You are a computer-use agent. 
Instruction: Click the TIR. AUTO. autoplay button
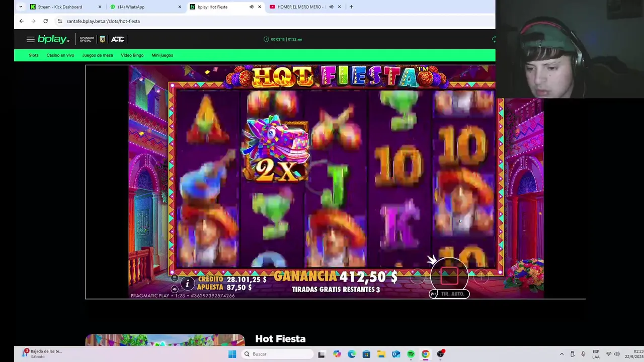click(452, 294)
